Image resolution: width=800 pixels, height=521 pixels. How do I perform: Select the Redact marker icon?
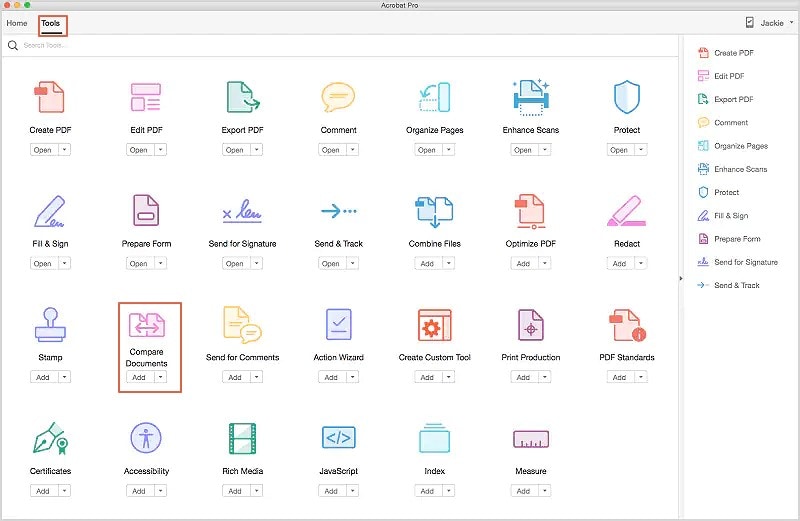(627, 211)
